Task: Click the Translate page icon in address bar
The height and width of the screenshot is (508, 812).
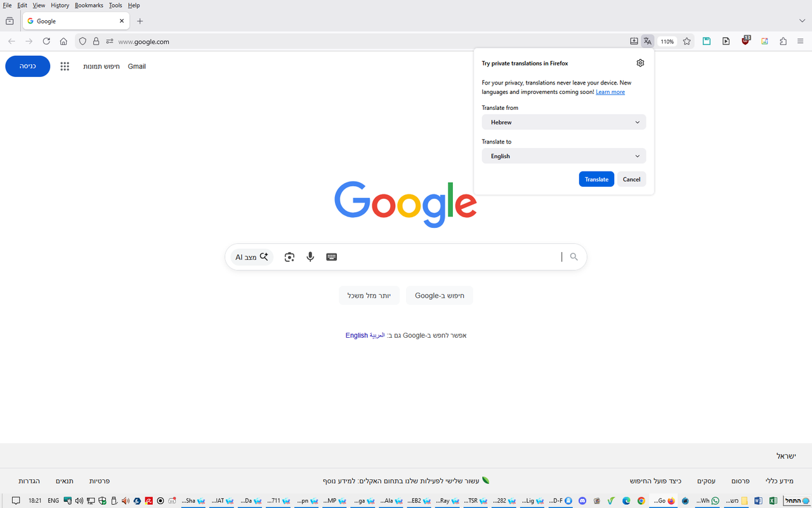Action: tap(647, 41)
